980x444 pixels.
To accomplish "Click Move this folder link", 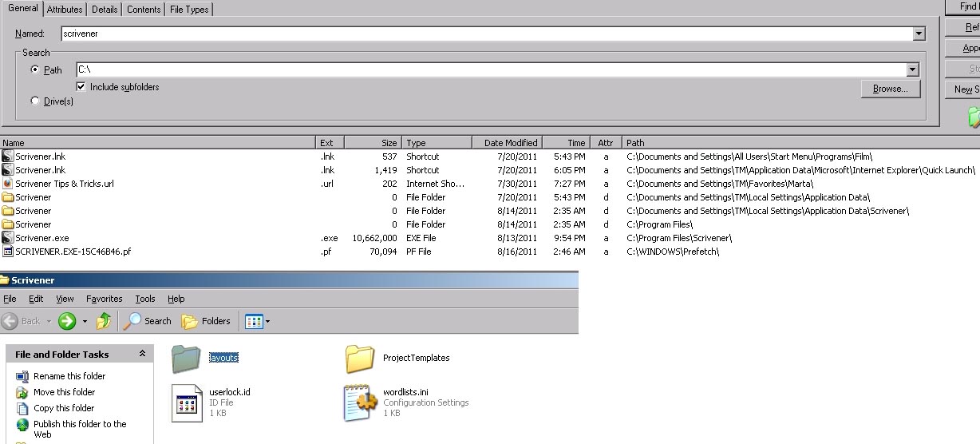I will (65, 392).
